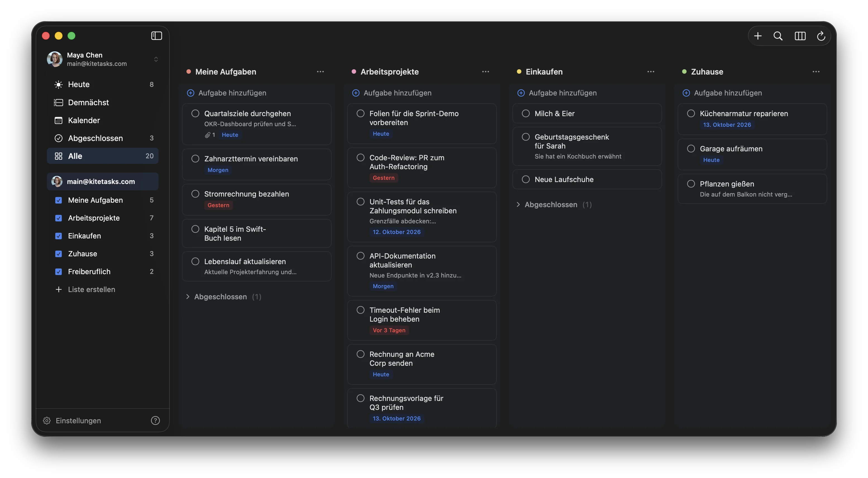Screen dimensions: 868x478
Task: Refresh tasks with the sync icon
Action: 821,36
